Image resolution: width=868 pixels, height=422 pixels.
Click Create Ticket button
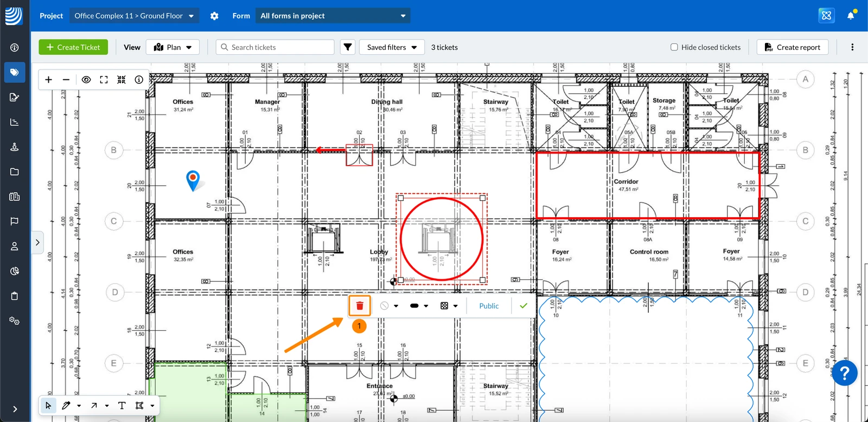coord(73,47)
